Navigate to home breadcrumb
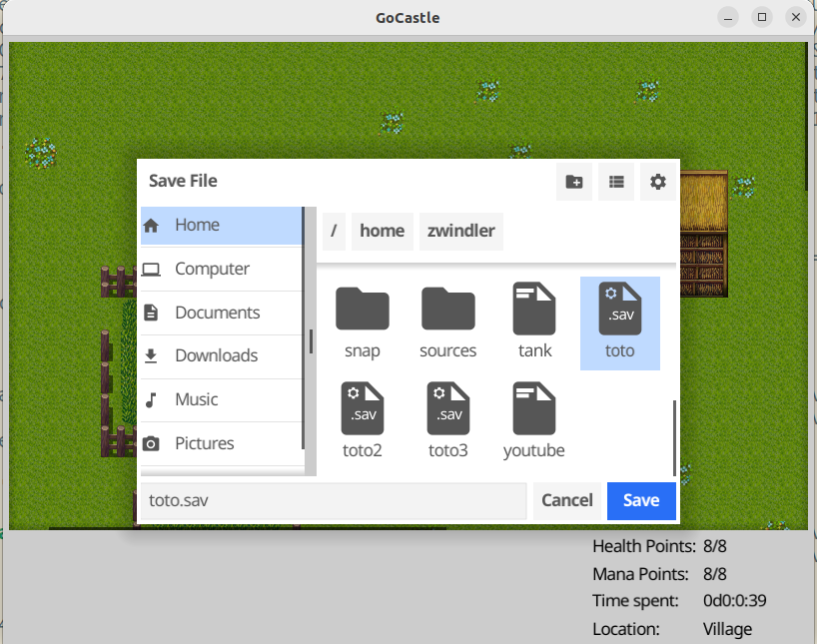 pyautogui.click(x=382, y=231)
